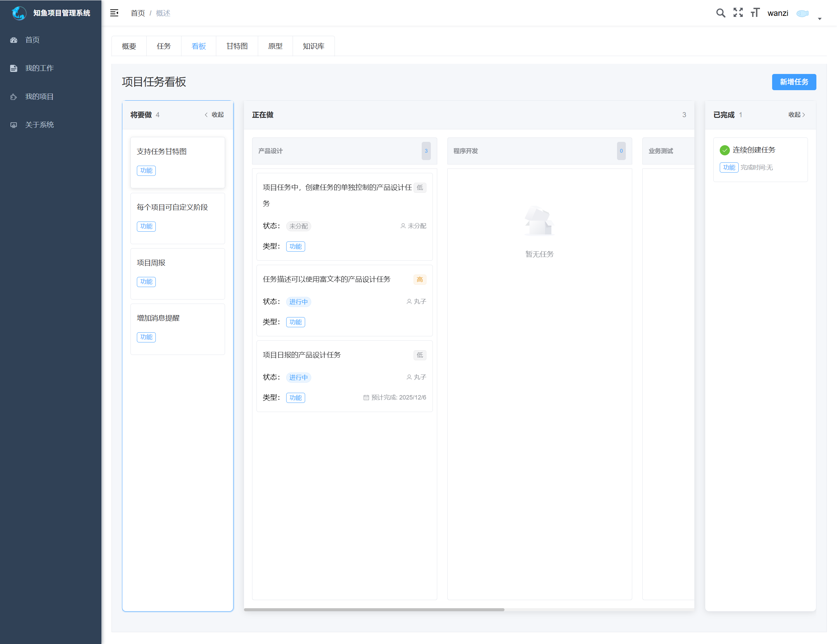Collapse the sidebar with hamburger icon
Image resolution: width=837 pixels, height=644 pixels.
[x=114, y=13]
